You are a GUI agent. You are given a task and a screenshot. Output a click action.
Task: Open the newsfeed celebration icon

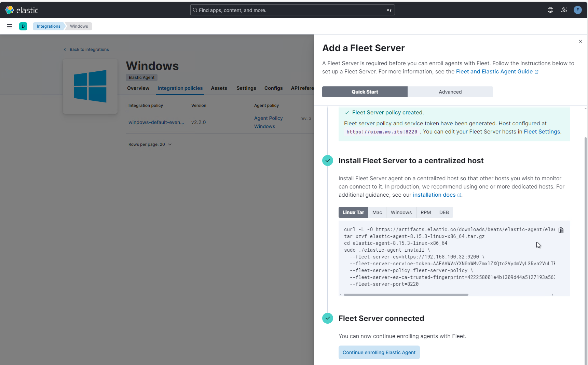pyautogui.click(x=564, y=10)
